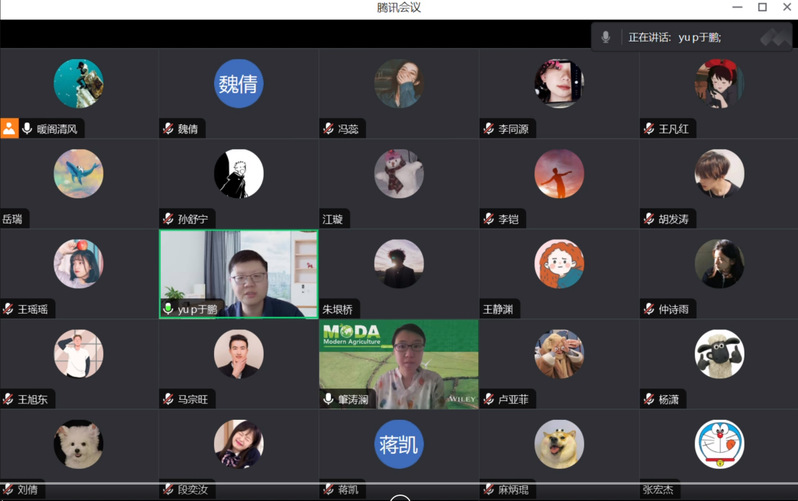The height and width of the screenshot is (501, 798).
Task: Click the blue 蒋凯 name avatar
Action: [398, 444]
